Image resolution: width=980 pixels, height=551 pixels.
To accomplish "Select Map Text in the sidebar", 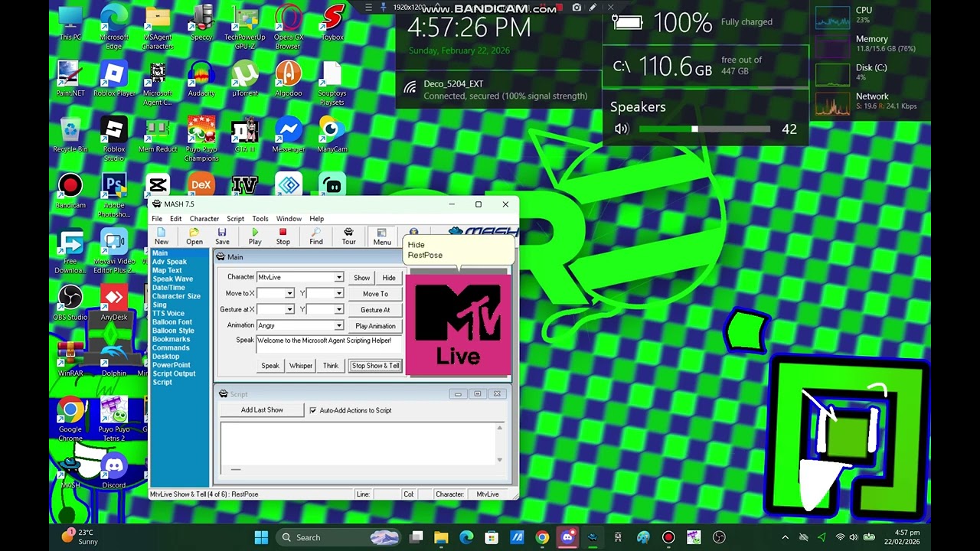I will (167, 270).
